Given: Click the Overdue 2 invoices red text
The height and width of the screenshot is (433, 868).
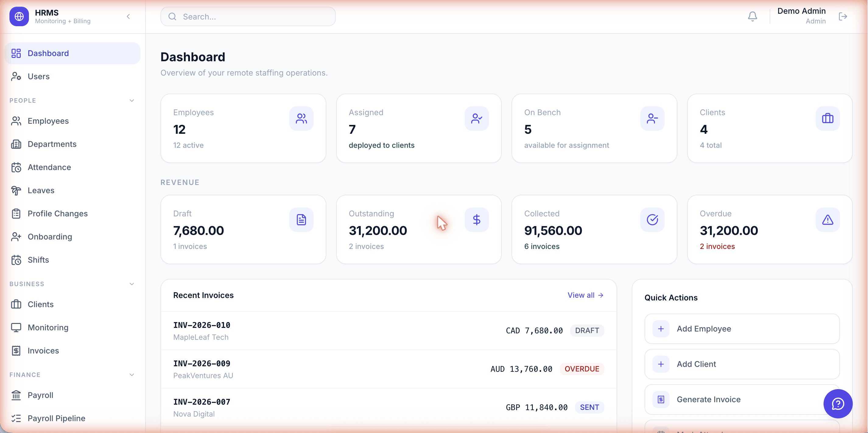Looking at the screenshot, I should coord(717,247).
